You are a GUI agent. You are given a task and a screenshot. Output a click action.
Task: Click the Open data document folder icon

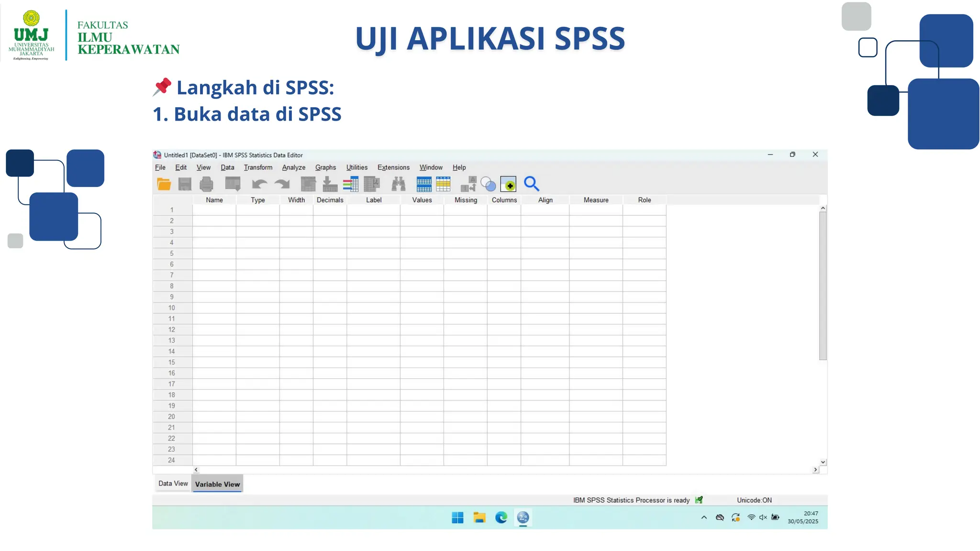pyautogui.click(x=164, y=184)
